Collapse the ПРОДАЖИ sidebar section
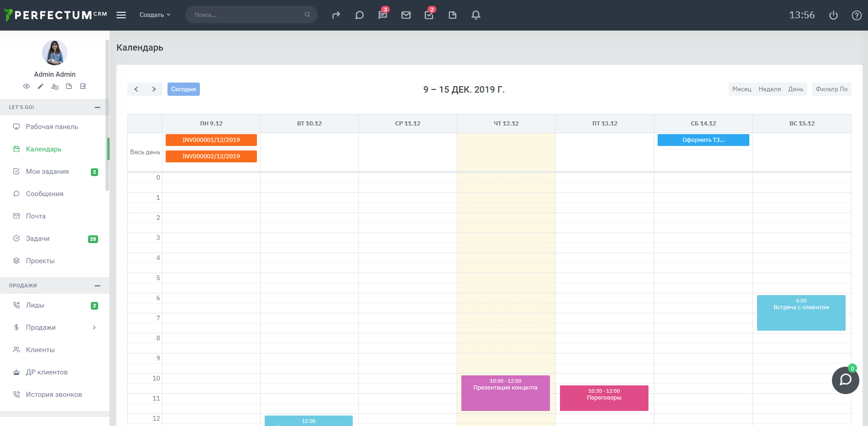 point(97,286)
